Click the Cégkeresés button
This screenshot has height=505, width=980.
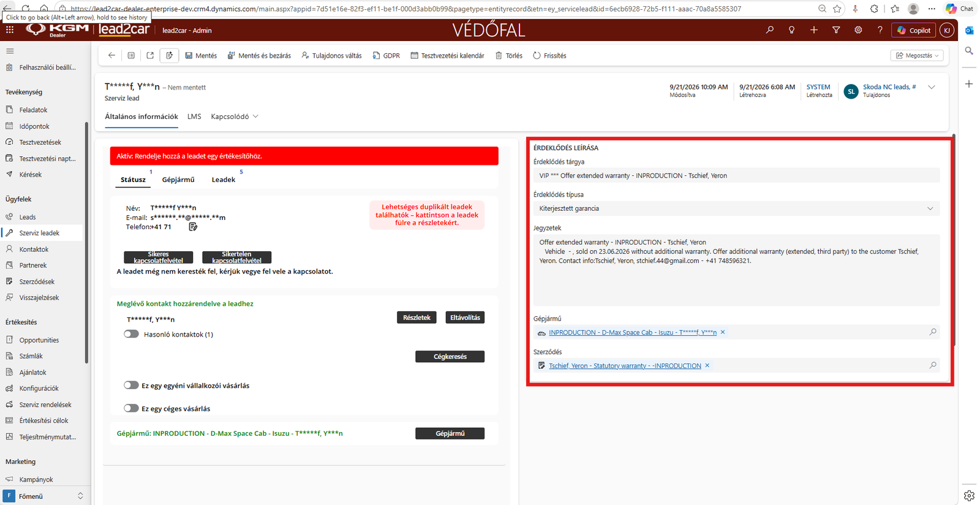[450, 357]
